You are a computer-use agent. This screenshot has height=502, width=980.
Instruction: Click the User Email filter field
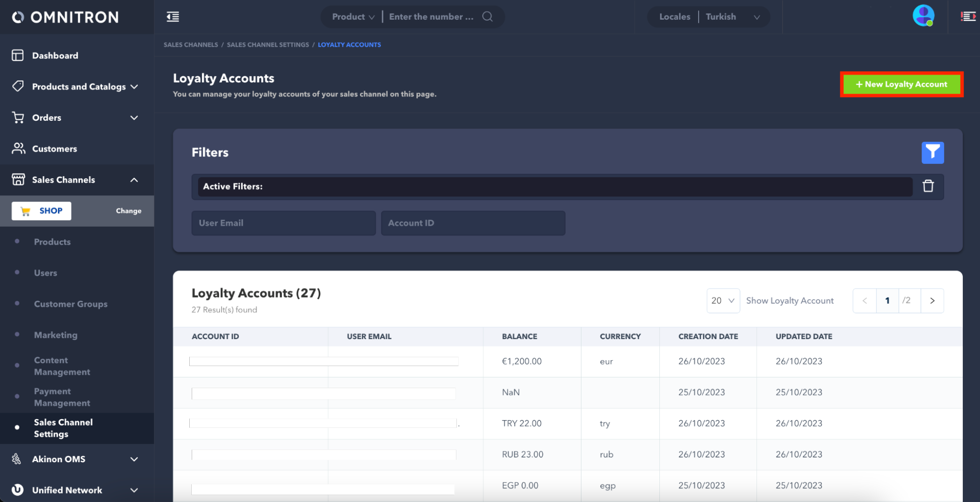pos(283,223)
